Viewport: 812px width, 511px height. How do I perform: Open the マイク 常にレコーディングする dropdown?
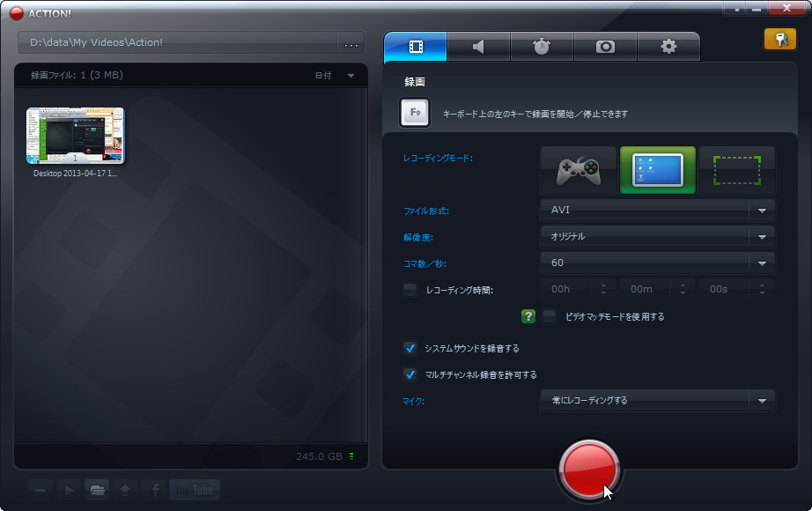(x=658, y=401)
